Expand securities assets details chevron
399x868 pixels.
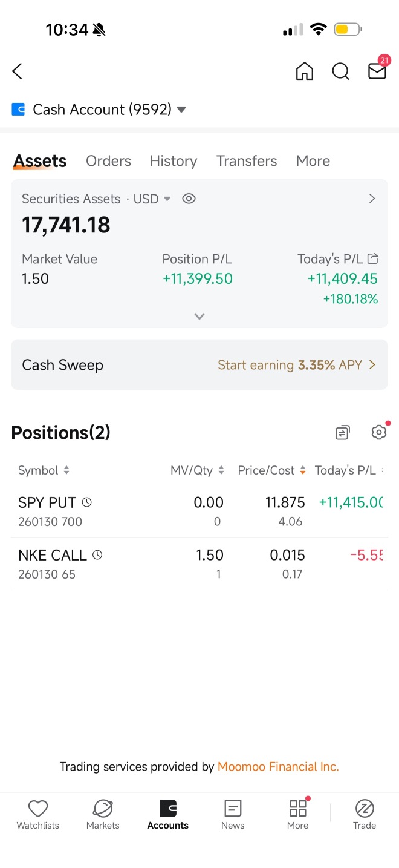coord(199,316)
